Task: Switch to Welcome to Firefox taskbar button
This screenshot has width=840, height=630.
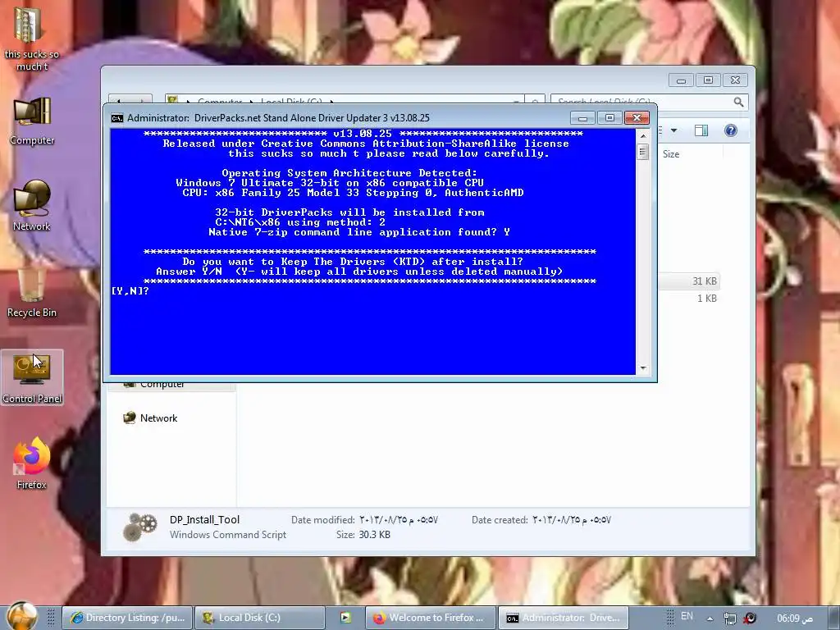Action: [430, 618]
